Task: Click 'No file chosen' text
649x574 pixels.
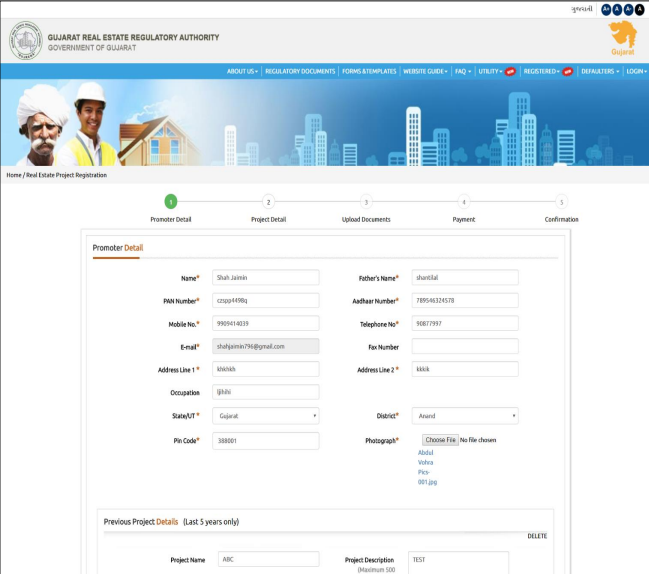Action: pos(478,440)
